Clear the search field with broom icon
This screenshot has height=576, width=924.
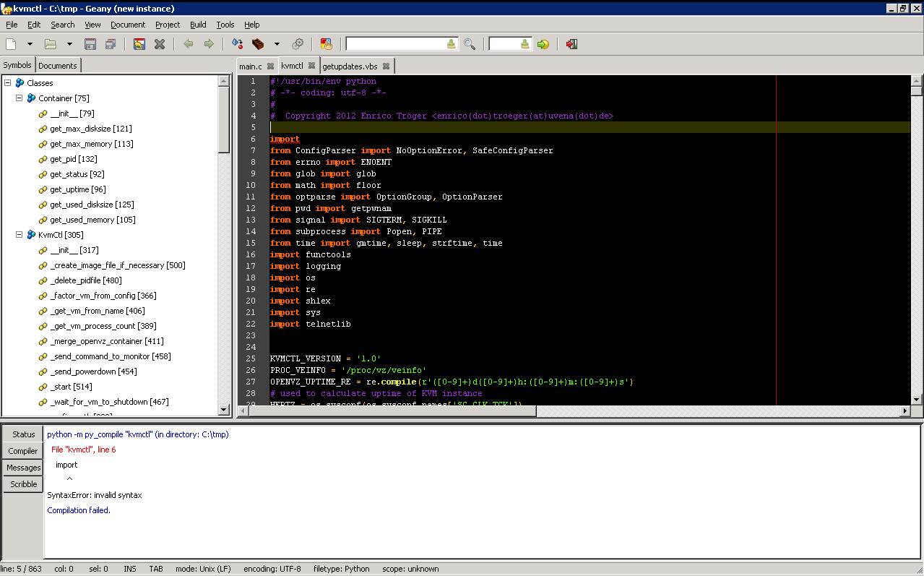452,44
